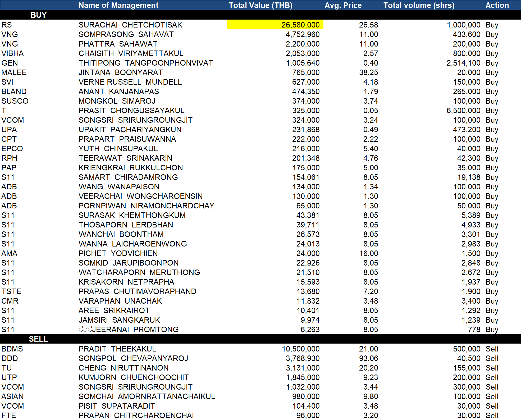Click Sell action in BDMS row
This screenshot has width=521, height=420.
[x=492, y=349]
